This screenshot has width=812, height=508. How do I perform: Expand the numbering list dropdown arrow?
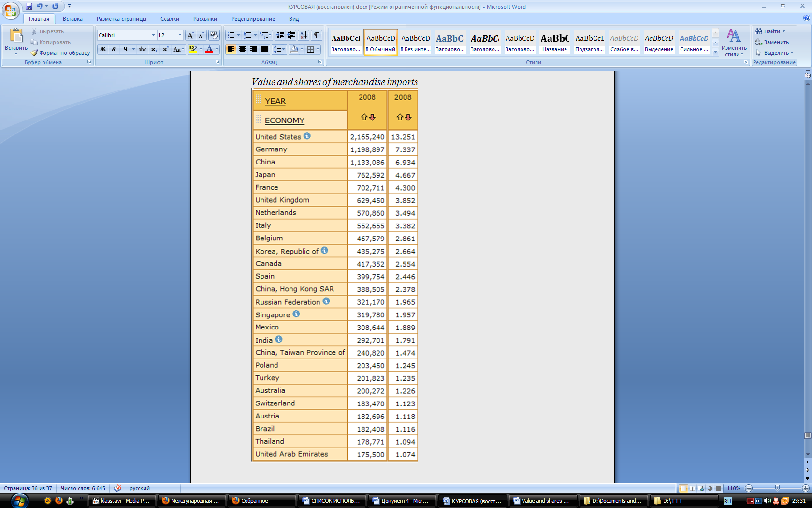(x=255, y=35)
